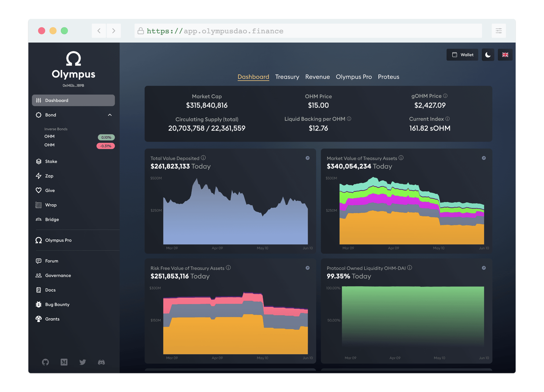Screen dimensions: 544x392
Task: Click the gOHM Price value $2,427.09
Action: (x=430, y=105)
